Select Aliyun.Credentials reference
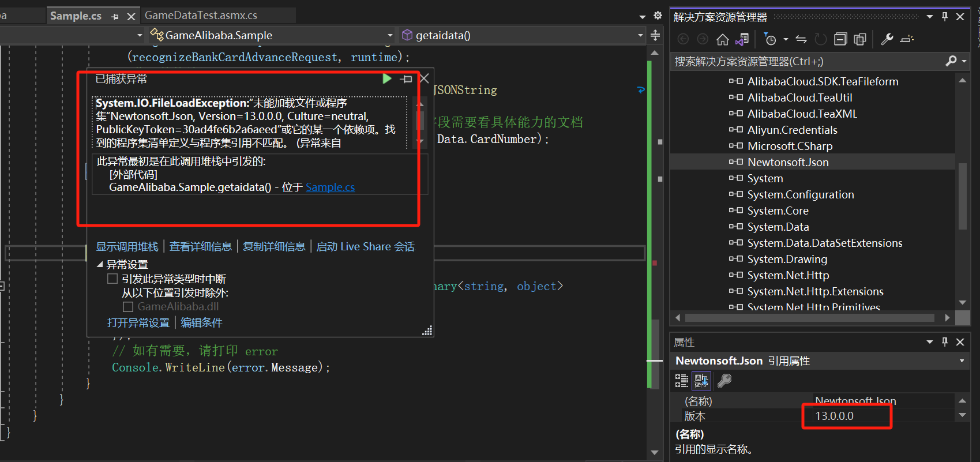980x462 pixels. tap(792, 130)
